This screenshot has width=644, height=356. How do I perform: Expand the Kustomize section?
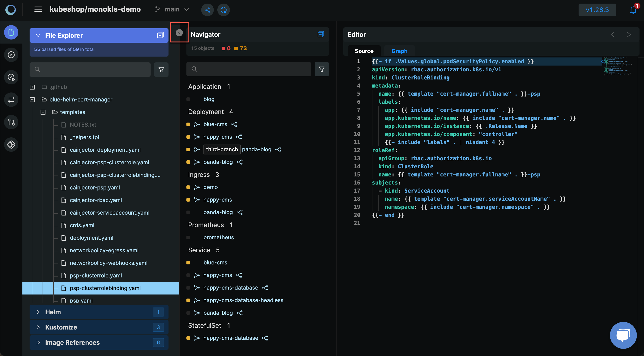pos(37,327)
